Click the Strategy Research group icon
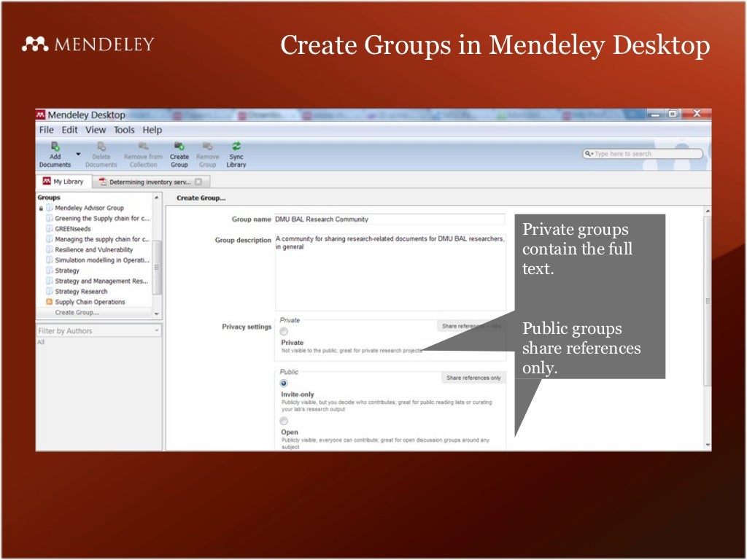This screenshot has height=560, width=747. click(49, 292)
